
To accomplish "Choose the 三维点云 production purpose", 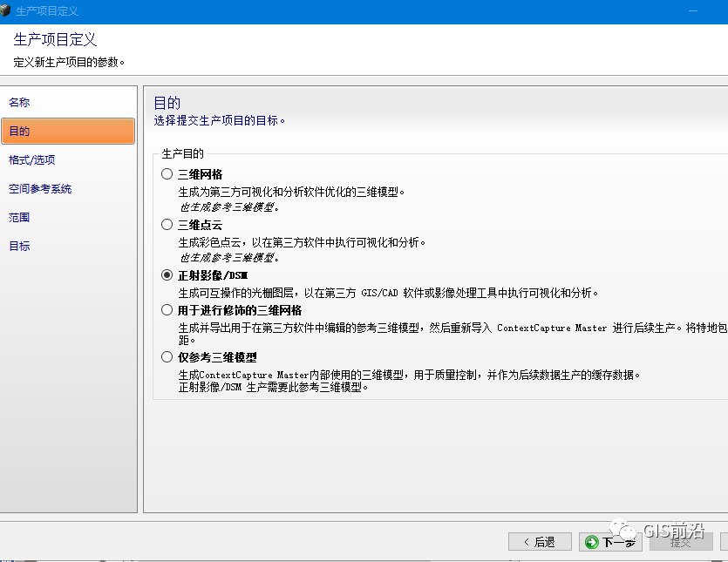I will click(x=167, y=225).
